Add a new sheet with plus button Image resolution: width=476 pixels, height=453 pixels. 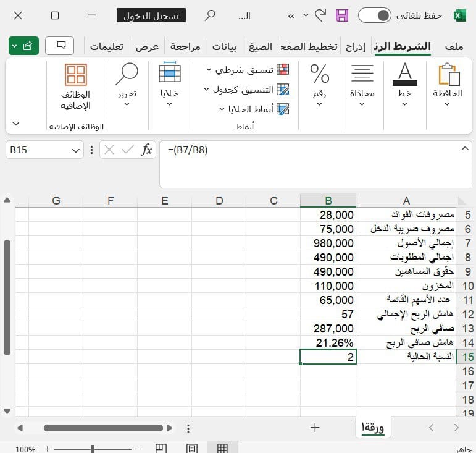pos(315,428)
